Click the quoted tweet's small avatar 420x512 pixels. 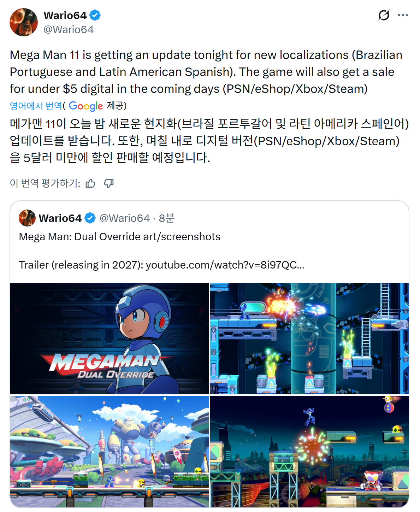(x=27, y=218)
